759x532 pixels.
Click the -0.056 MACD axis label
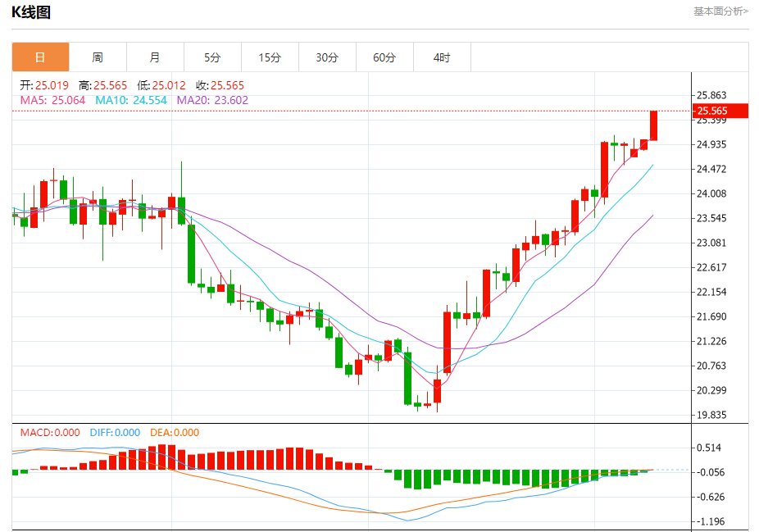(x=711, y=472)
